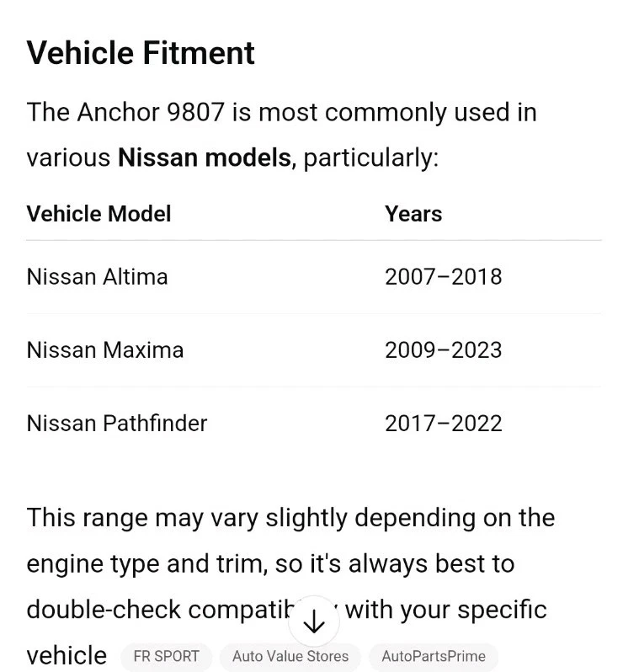Click the scroll-down arrow button

pos(313,621)
